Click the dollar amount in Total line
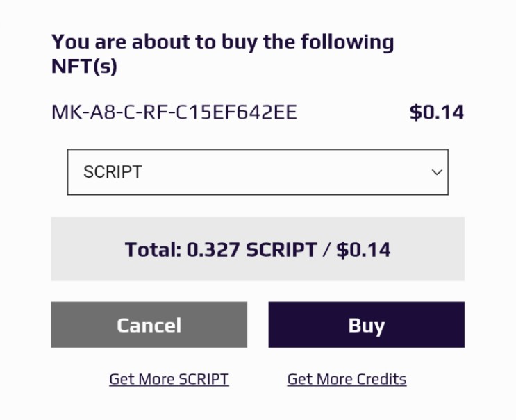516x420 pixels. [x=363, y=250]
